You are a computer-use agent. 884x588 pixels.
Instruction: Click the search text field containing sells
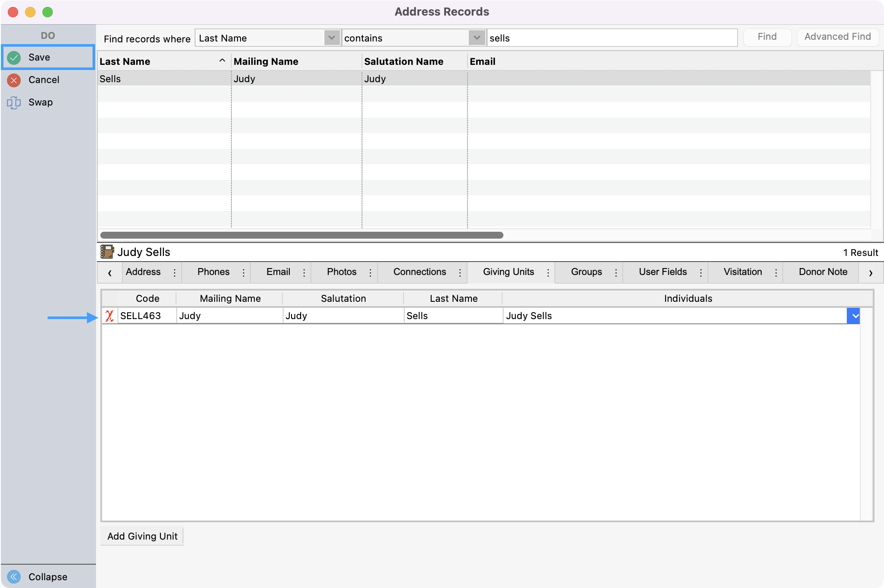pos(612,38)
